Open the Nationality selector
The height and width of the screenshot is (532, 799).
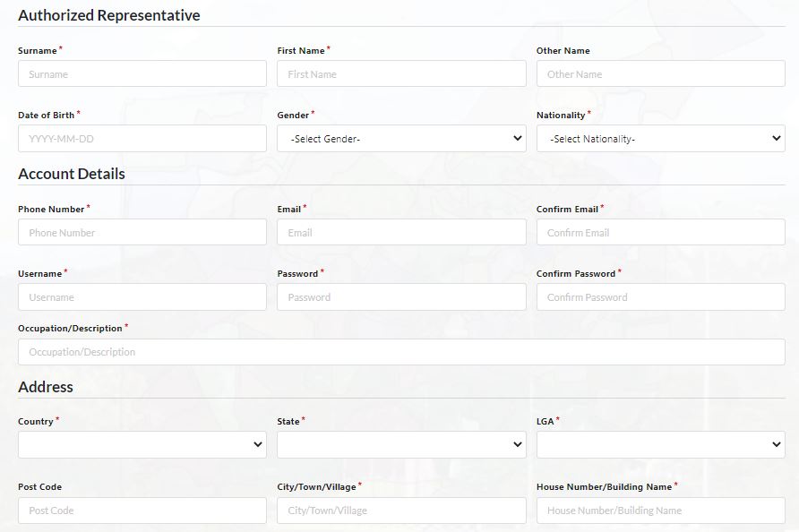660,138
